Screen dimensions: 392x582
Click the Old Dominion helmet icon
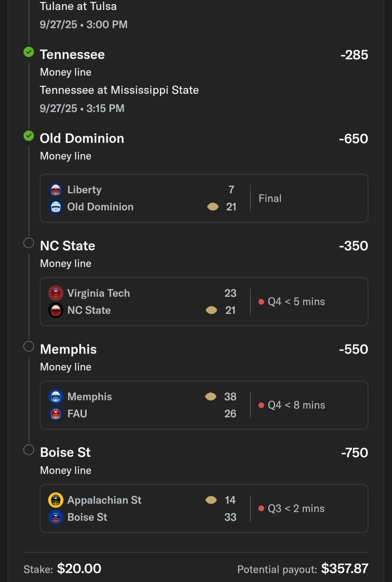point(56,207)
